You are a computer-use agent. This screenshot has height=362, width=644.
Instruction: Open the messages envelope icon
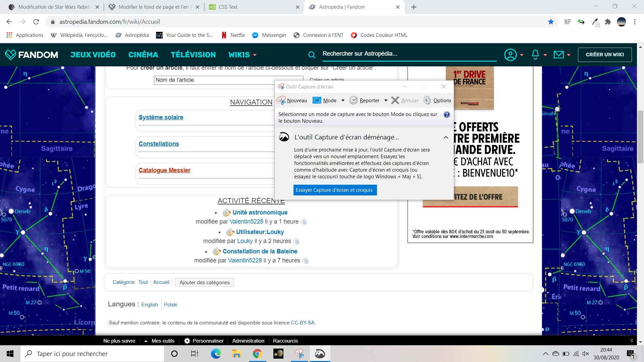559,55
